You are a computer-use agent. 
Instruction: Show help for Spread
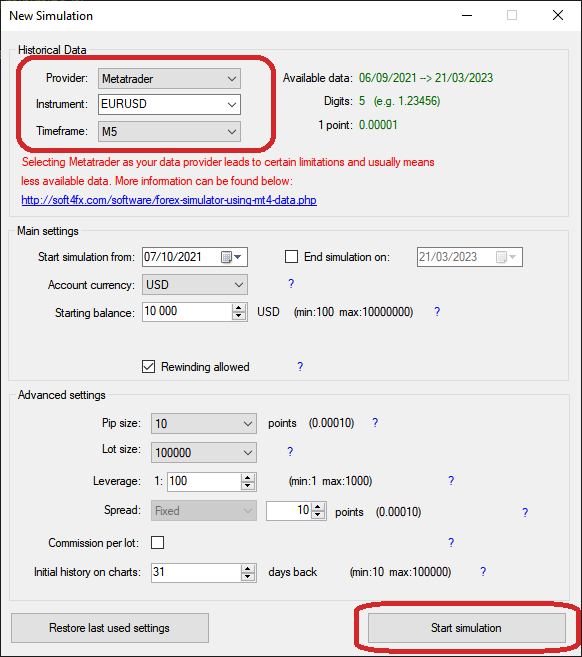(525, 512)
